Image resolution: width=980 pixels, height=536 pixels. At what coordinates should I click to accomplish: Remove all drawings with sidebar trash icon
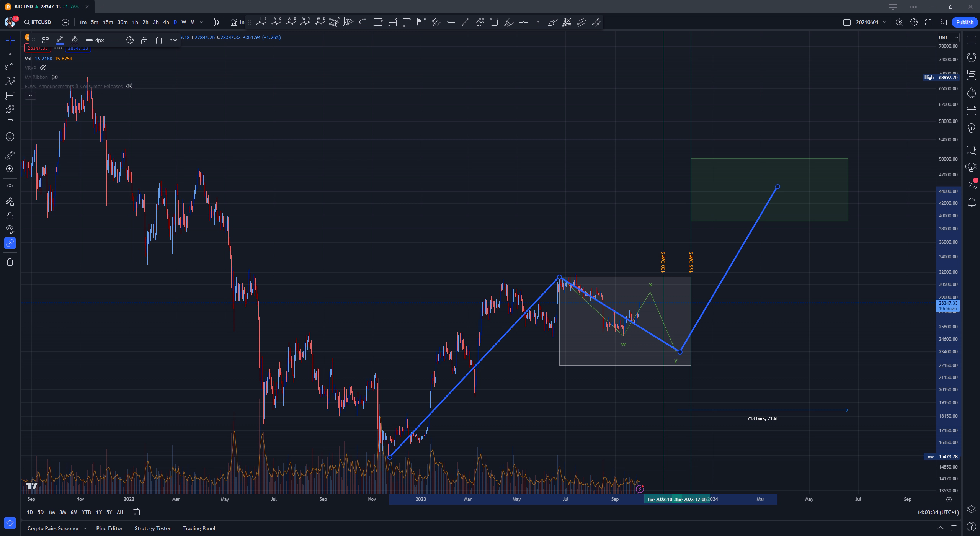[x=10, y=262]
